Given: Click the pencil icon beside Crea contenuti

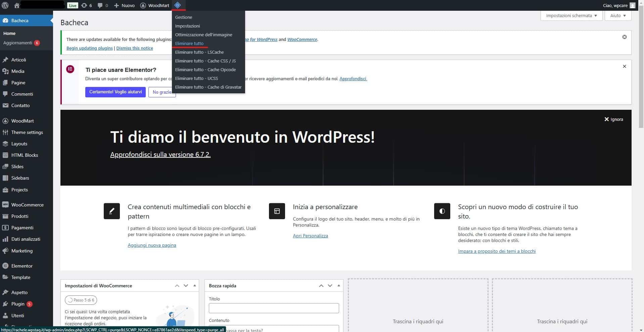Looking at the screenshot, I should pyautogui.click(x=112, y=211).
